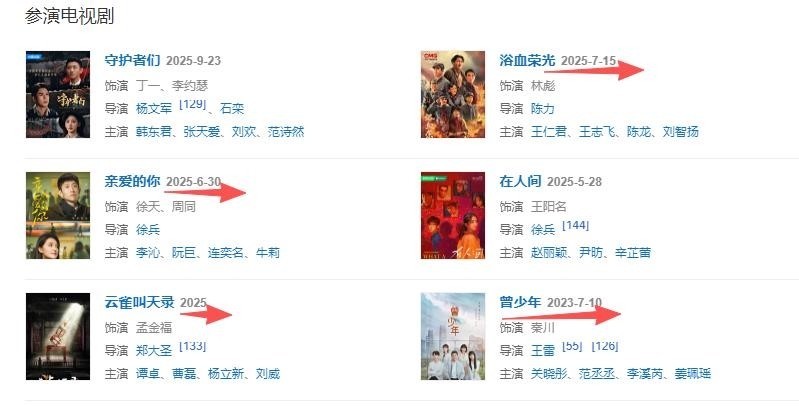The height and width of the screenshot is (406, 799).
Task: Open the 守护者们 title link
Action: [132, 60]
